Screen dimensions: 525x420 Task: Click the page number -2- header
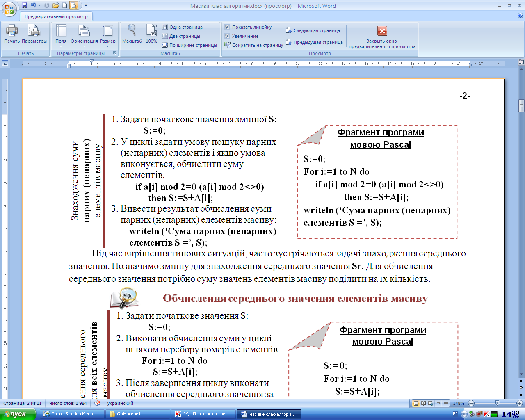[x=465, y=96]
